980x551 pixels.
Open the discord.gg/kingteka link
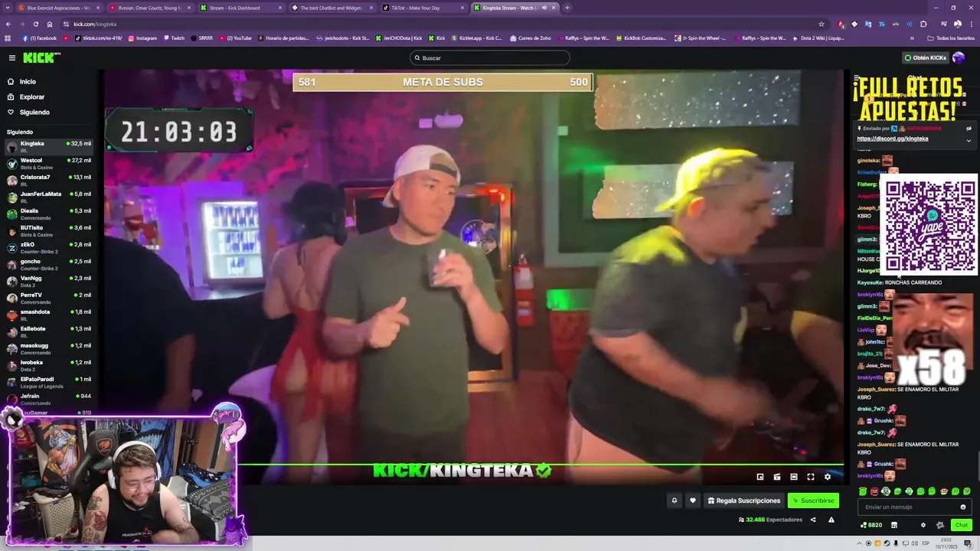892,139
